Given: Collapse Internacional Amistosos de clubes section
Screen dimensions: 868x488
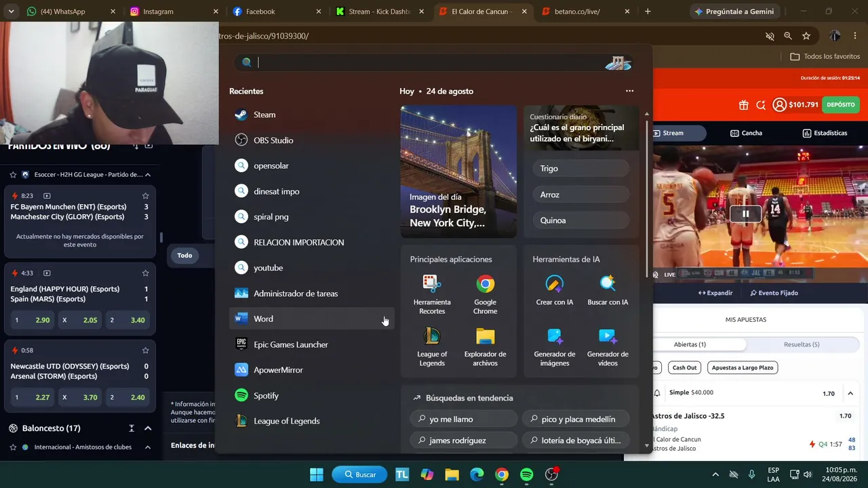Looking at the screenshot, I should [x=147, y=447].
